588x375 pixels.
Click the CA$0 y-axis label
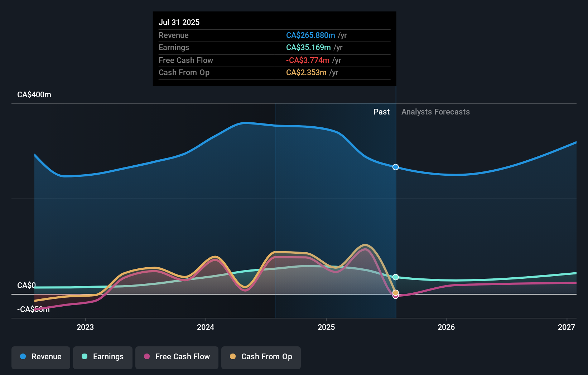click(26, 286)
